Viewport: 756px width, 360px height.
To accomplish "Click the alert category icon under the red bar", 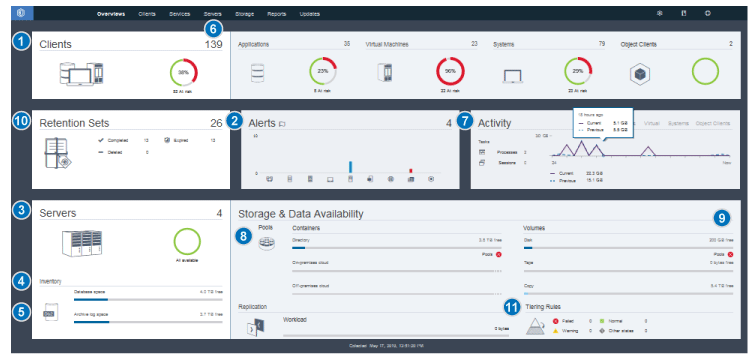I will tap(411, 179).
